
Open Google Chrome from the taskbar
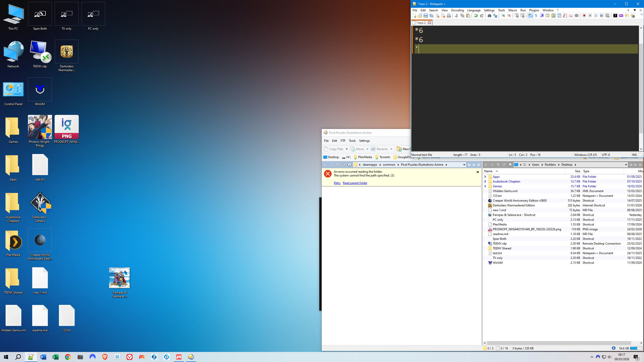coord(68,357)
